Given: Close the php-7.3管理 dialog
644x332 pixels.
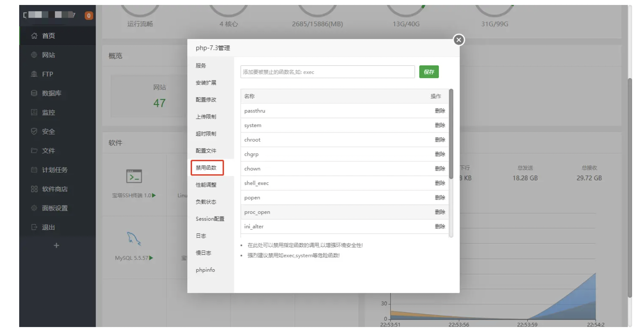Looking at the screenshot, I should tap(459, 40).
